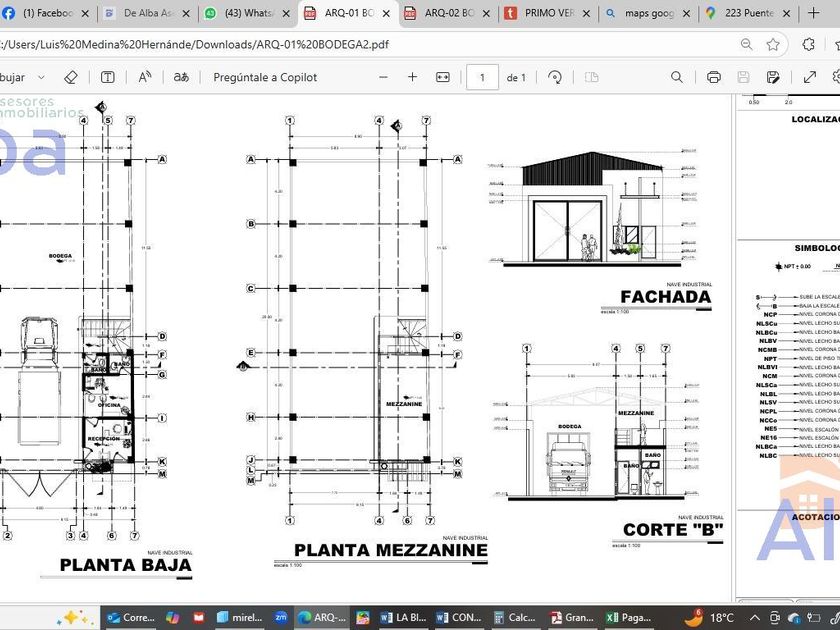
Task: Click the search magnifier in PDF toolbar
Action: [x=677, y=77]
